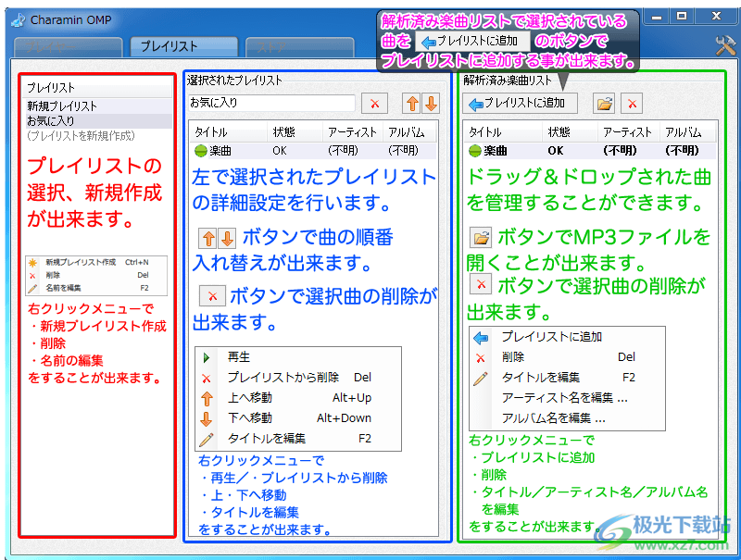Sort by タイトル column in 解析済み楽曲リスト table
This screenshot has width=741, height=560.
pos(504,132)
